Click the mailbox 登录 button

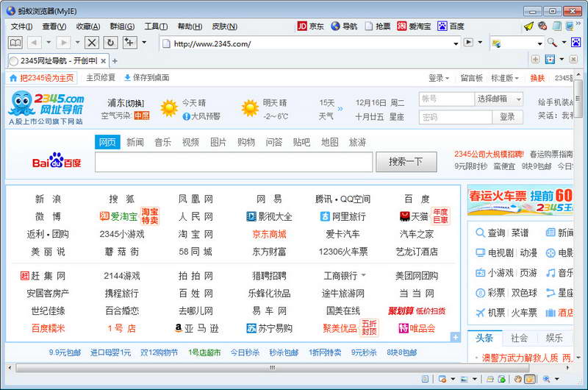[507, 117]
